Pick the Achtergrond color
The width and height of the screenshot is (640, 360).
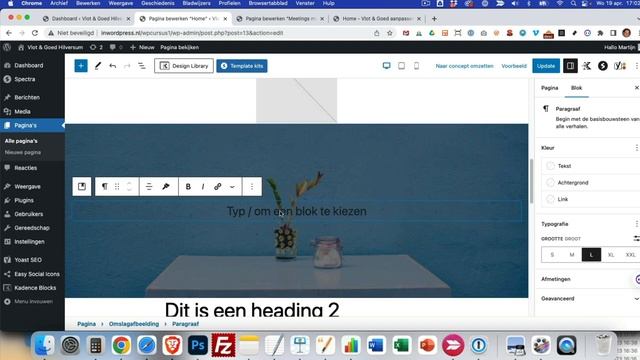click(591, 182)
